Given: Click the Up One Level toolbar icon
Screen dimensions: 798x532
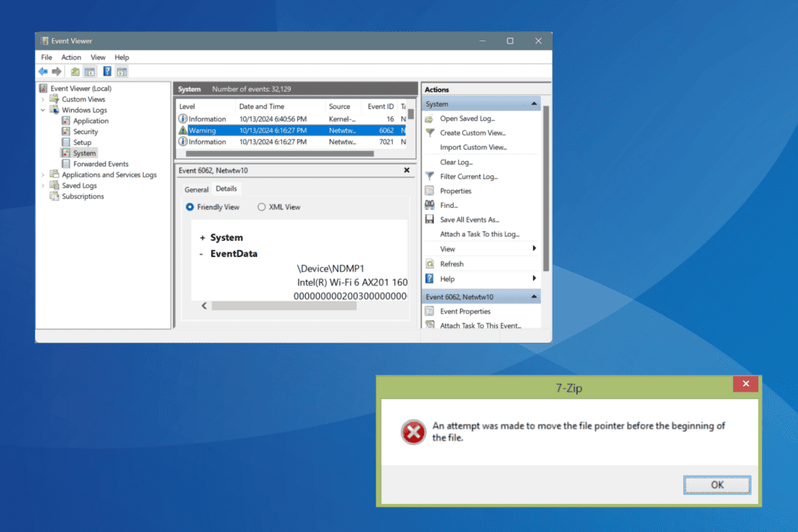Looking at the screenshot, I should [75, 72].
